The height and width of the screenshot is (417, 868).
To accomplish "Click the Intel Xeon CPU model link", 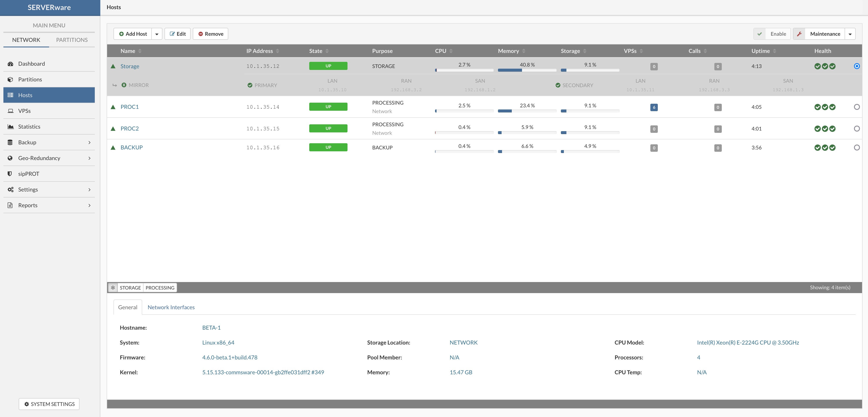I will [748, 342].
